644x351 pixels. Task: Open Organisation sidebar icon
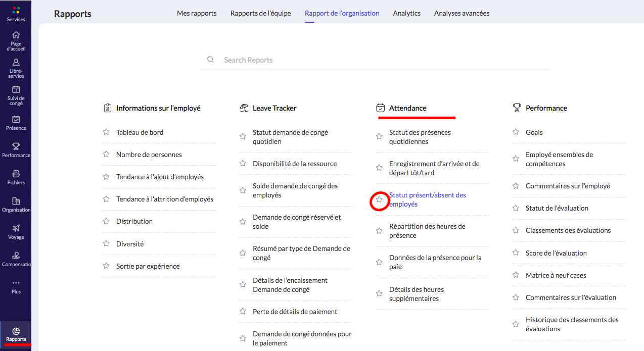click(x=16, y=202)
